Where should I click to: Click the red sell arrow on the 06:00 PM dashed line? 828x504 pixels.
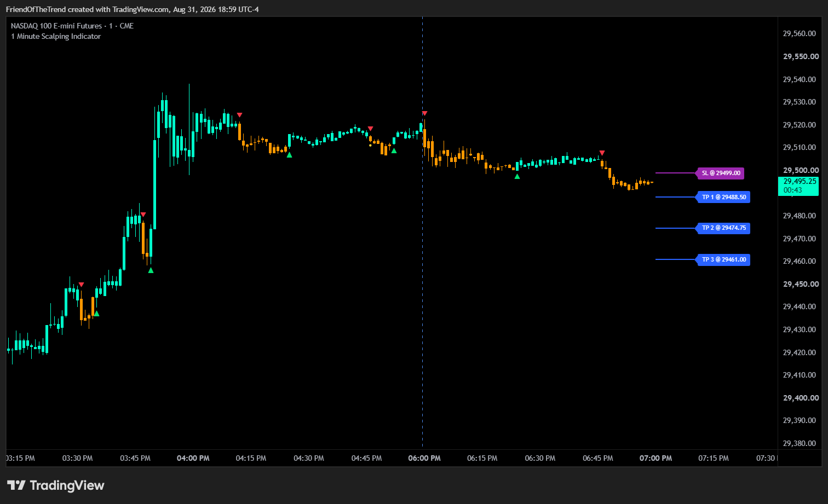(x=424, y=114)
